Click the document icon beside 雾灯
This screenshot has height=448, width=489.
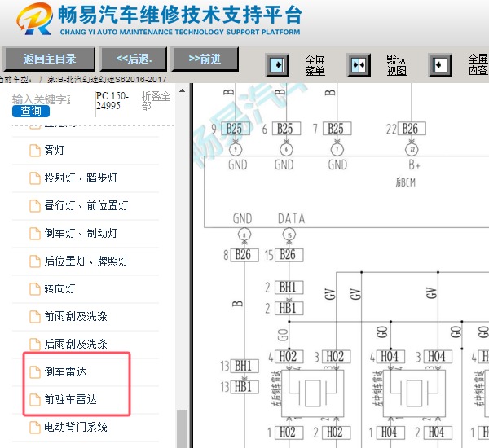point(35,151)
